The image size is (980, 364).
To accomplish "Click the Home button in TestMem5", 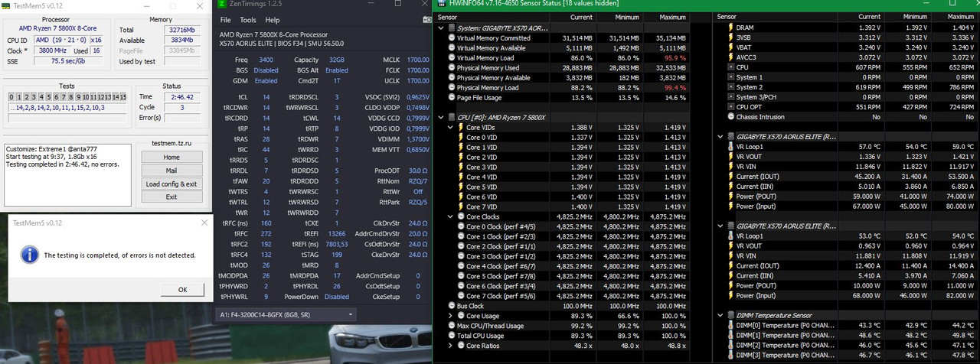I will [x=171, y=157].
